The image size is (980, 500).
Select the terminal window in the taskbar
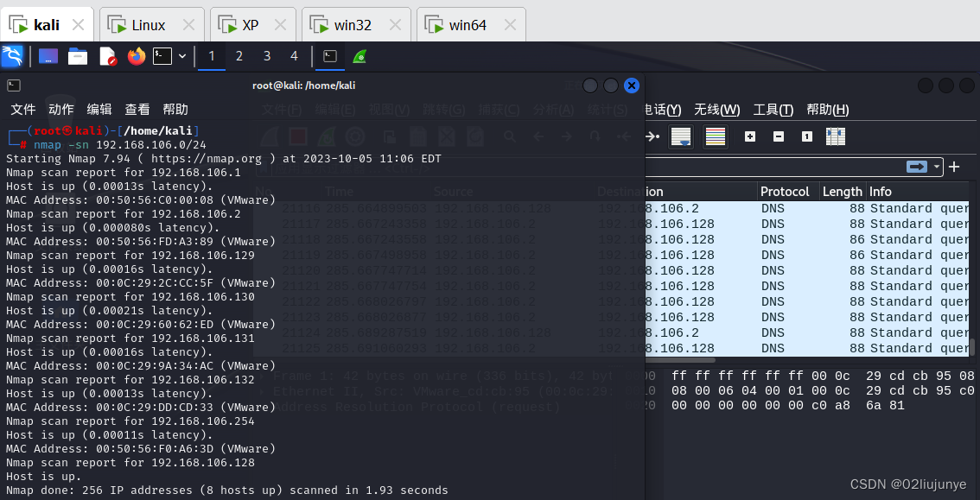(330, 56)
